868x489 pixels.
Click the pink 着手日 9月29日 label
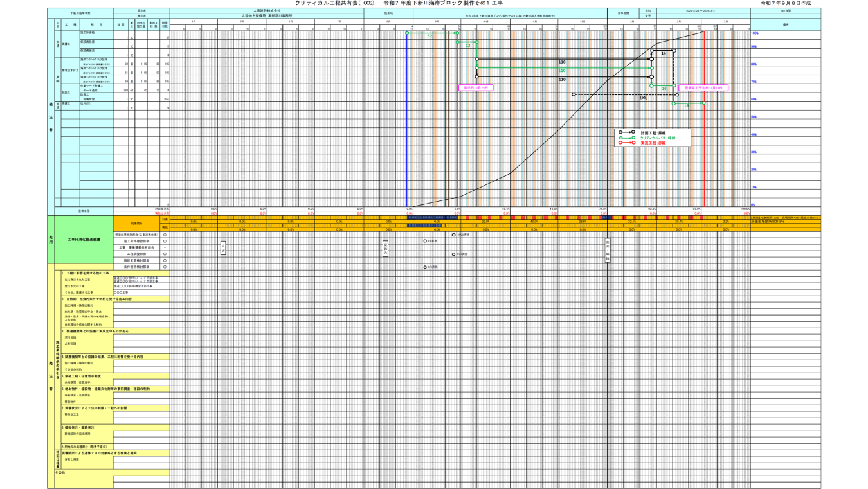coord(473,87)
